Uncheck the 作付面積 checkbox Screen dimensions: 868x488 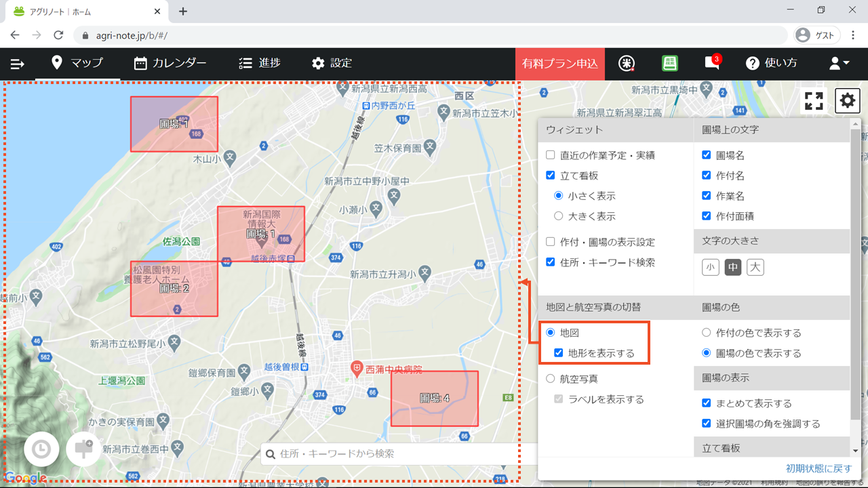707,216
